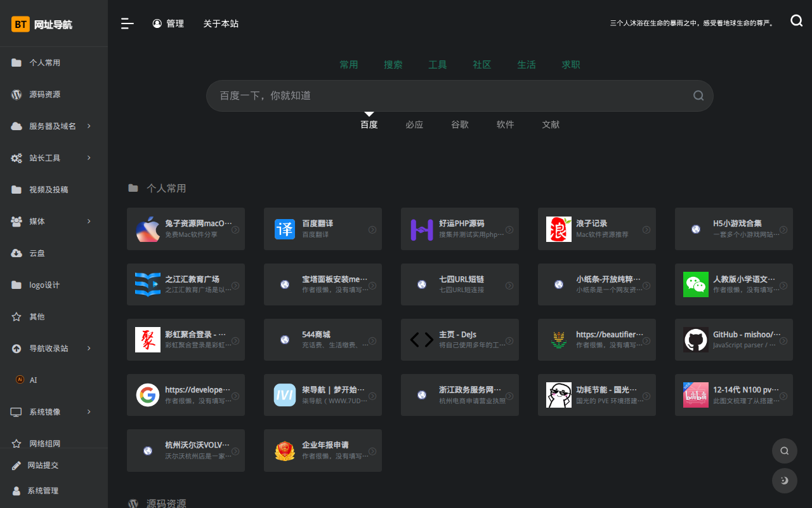
Task: Click 网站提交 at sidebar bottom
Action: (x=43, y=465)
